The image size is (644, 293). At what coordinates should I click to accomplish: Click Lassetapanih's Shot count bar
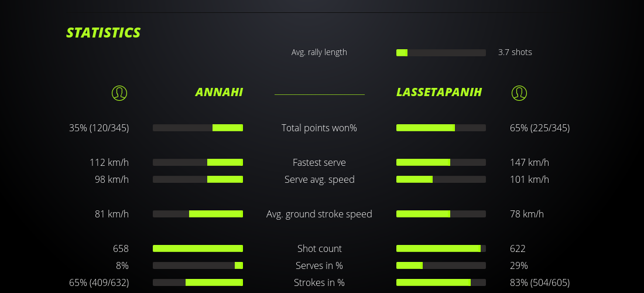pyautogui.click(x=441, y=248)
